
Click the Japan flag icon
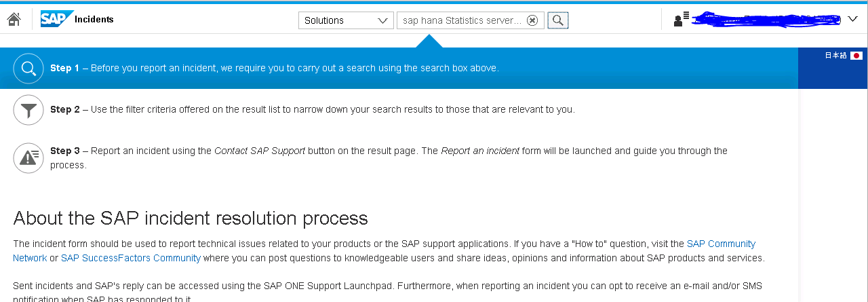pyautogui.click(x=856, y=56)
